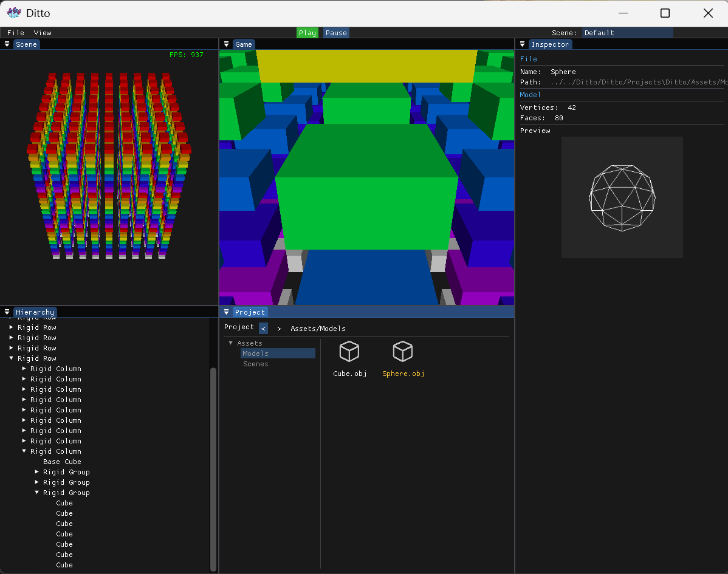Click the Preview label in Inspector
The width and height of the screenshot is (728, 574).
pyautogui.click(x=535, y=131)
